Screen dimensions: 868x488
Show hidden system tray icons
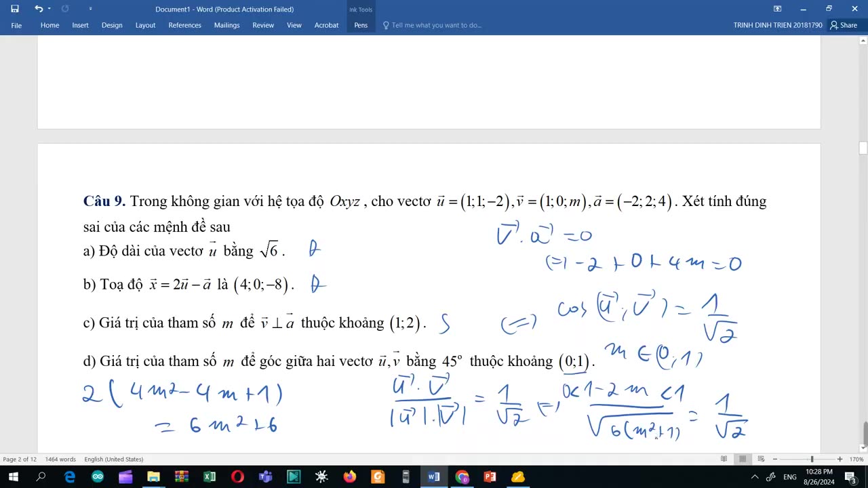pyautogui.click(x=755, y=477)
